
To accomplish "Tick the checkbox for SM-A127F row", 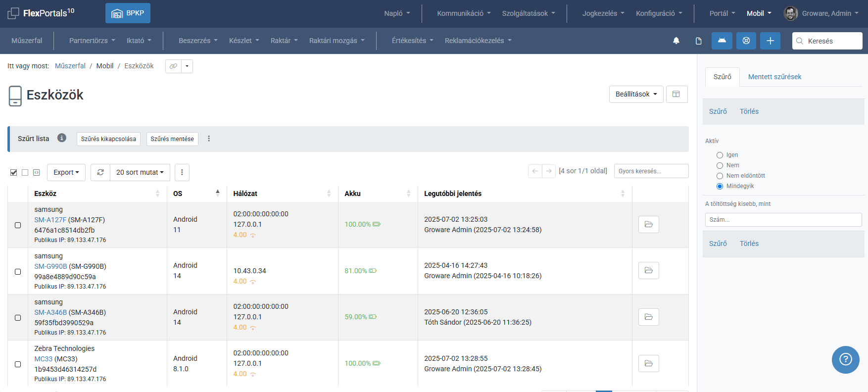I will coord(18,225).
